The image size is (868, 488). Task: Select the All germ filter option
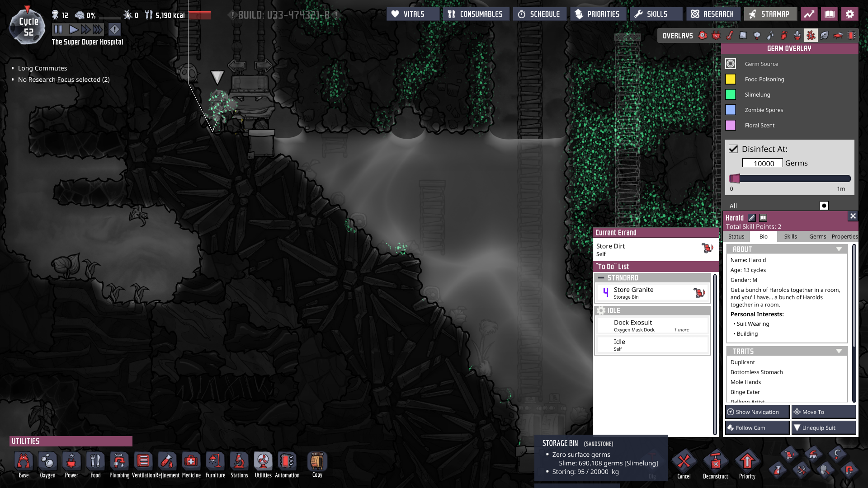click(x=824, y=206)
